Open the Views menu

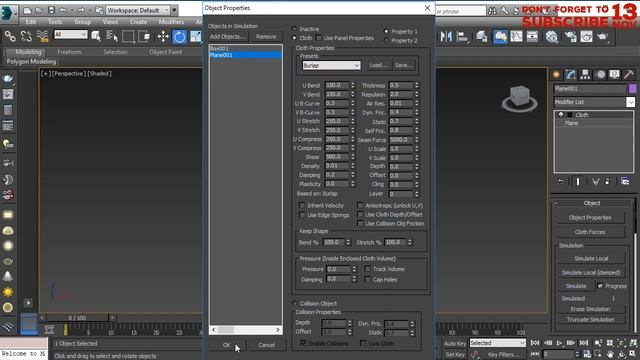110,22
